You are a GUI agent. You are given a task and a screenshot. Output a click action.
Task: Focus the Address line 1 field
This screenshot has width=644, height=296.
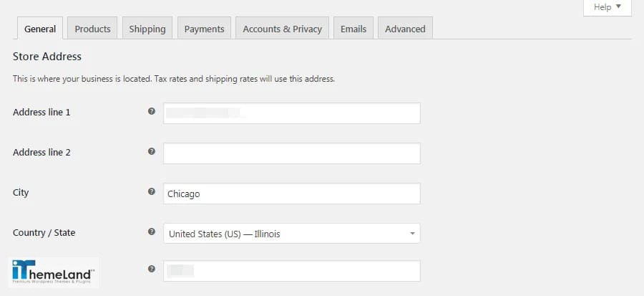click(292, 113)
